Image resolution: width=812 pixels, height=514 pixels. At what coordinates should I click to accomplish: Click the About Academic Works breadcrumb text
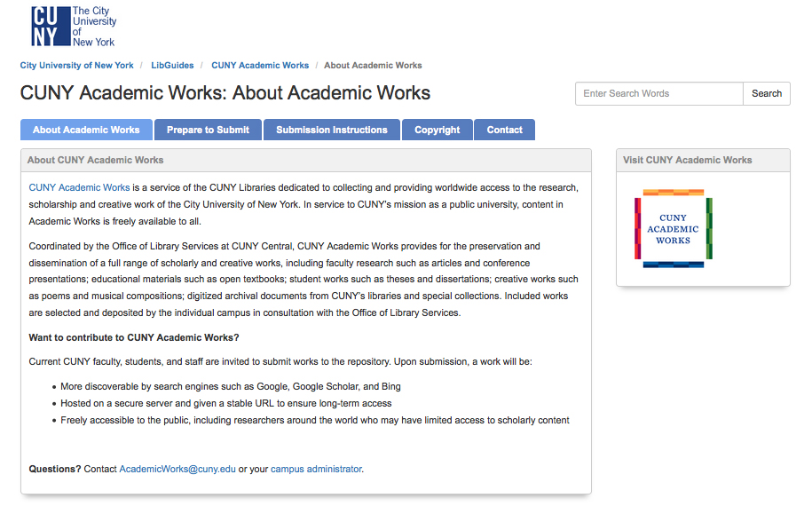tap(373, 66)
